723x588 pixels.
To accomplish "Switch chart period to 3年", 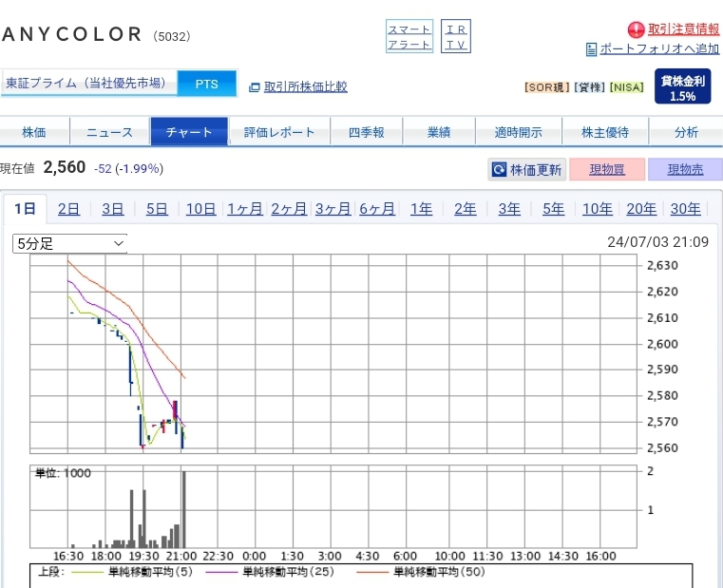I will [509, 209].
